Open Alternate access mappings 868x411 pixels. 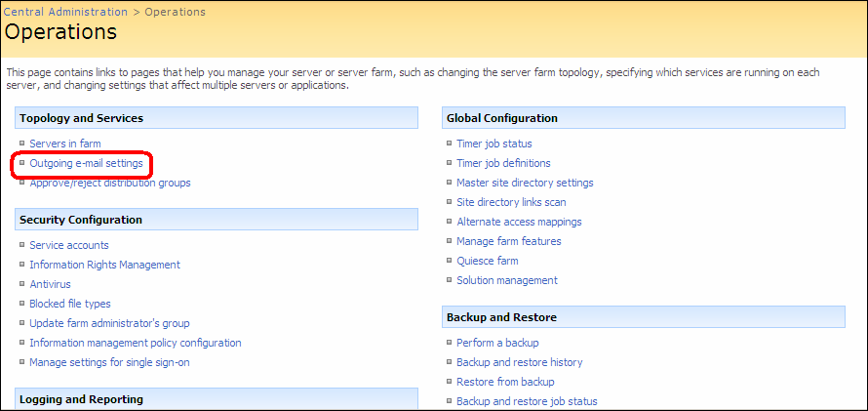519,222
